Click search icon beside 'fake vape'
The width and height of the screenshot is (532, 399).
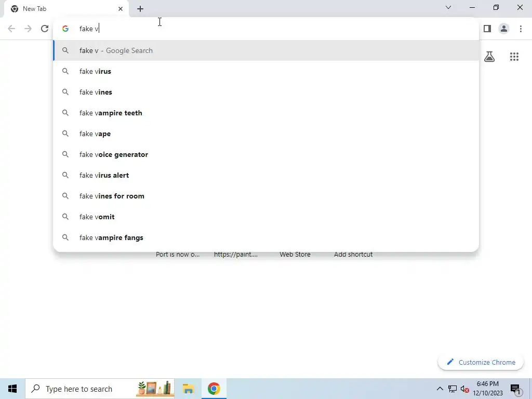pyautogui.click(x=65, y=134)
